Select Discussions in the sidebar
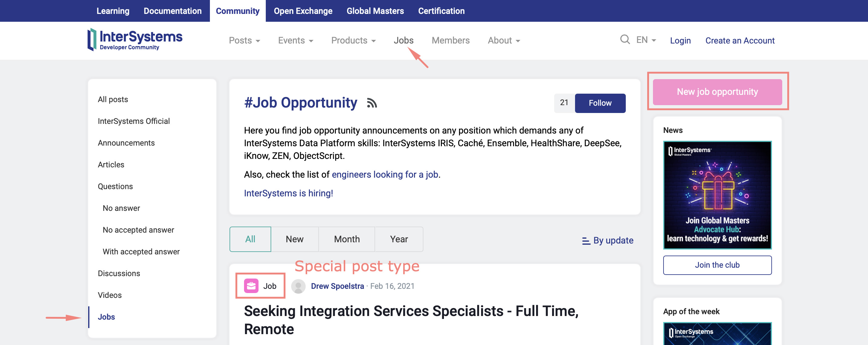This screenshot has height=345, width=868. (x=119, y=273)
